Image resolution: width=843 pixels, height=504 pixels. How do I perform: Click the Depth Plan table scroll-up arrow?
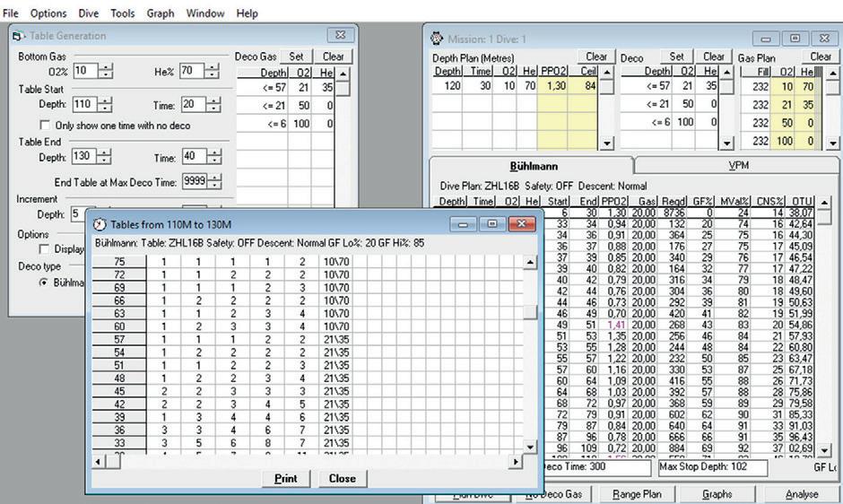tap(606, 72)
